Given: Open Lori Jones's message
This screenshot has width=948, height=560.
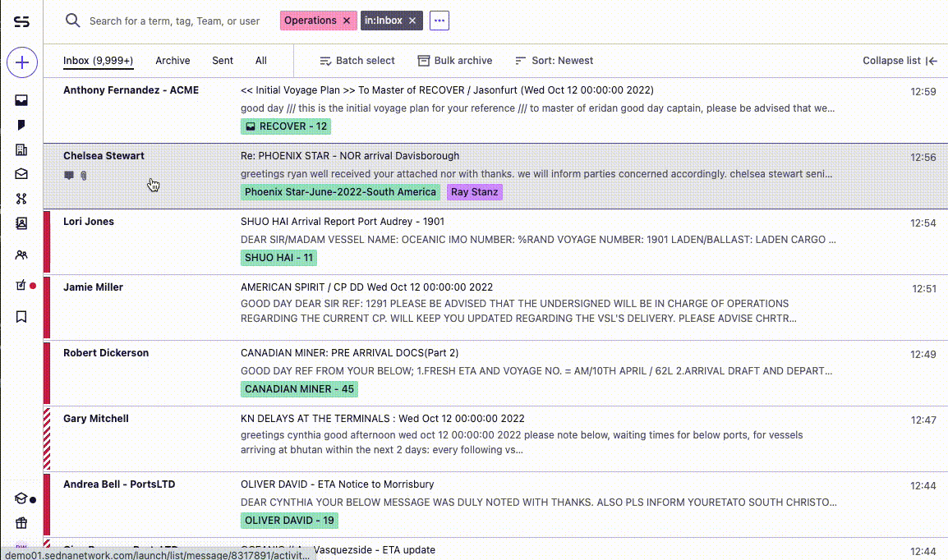Looking at the screenshot, I should 495,241.
